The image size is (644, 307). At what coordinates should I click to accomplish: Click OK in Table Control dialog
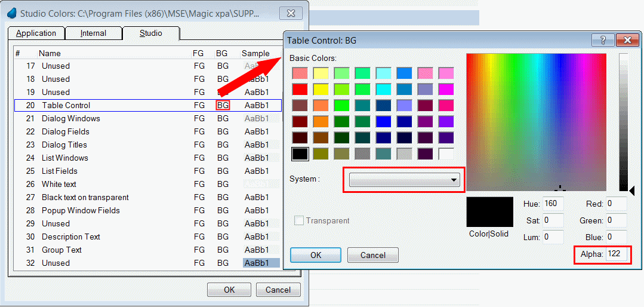click(x=316, y=255)
